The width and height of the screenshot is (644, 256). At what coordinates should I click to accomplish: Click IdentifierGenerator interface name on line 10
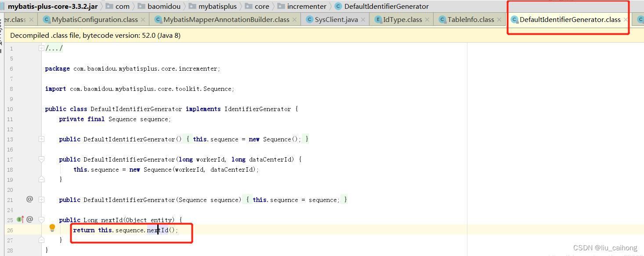tap(257, 109)
